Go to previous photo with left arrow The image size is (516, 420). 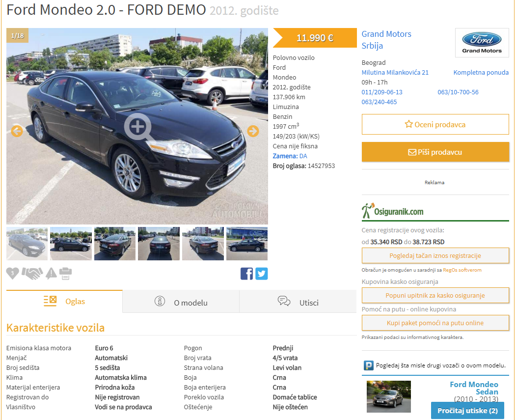17,131
